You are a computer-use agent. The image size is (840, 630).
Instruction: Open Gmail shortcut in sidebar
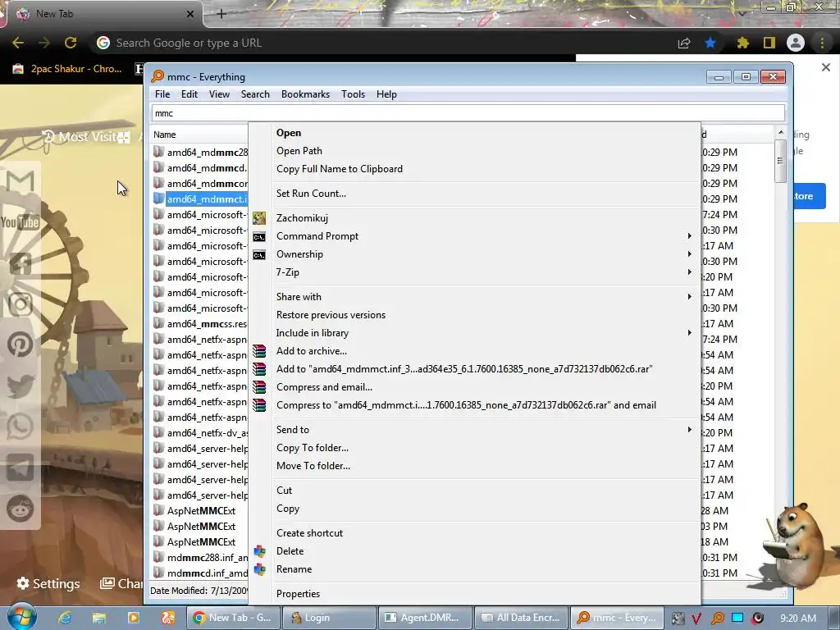click(x=21, y=181)
